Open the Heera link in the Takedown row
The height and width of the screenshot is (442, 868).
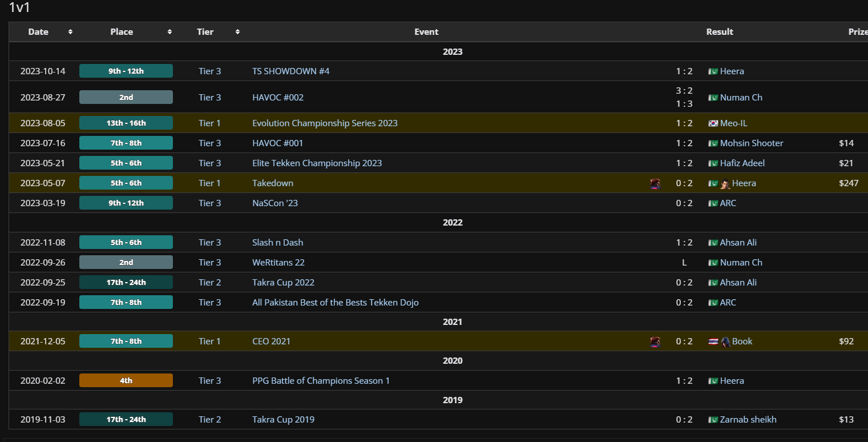click(x=744, y=183)
